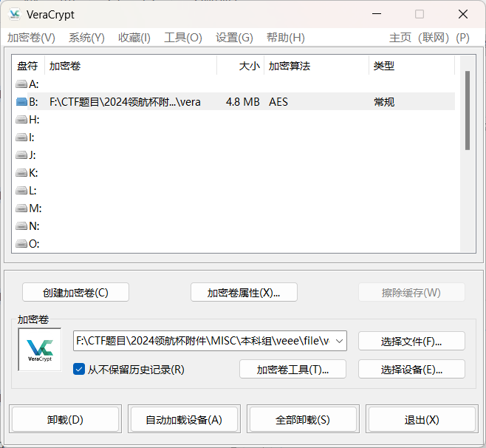Select the H: drive slot icon
Image resolution: width=486 pixels, height=448 pixels.
point(21,120)
